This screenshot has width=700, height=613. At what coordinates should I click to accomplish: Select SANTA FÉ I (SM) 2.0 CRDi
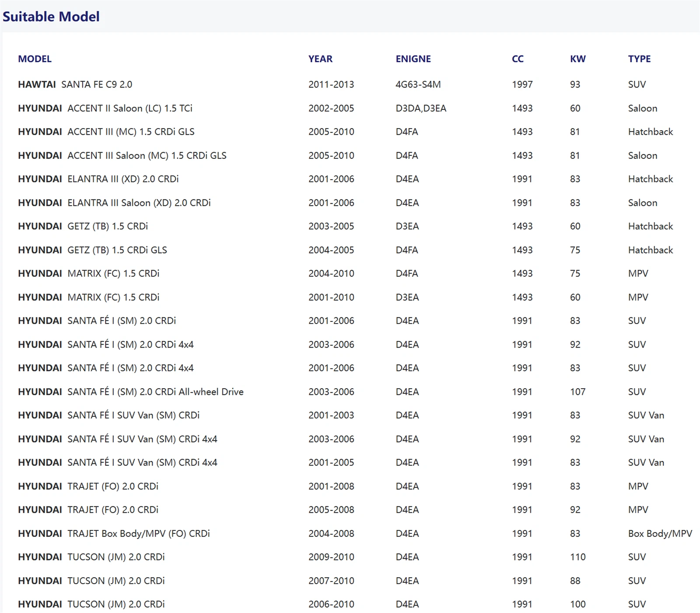tap(122, 320)
